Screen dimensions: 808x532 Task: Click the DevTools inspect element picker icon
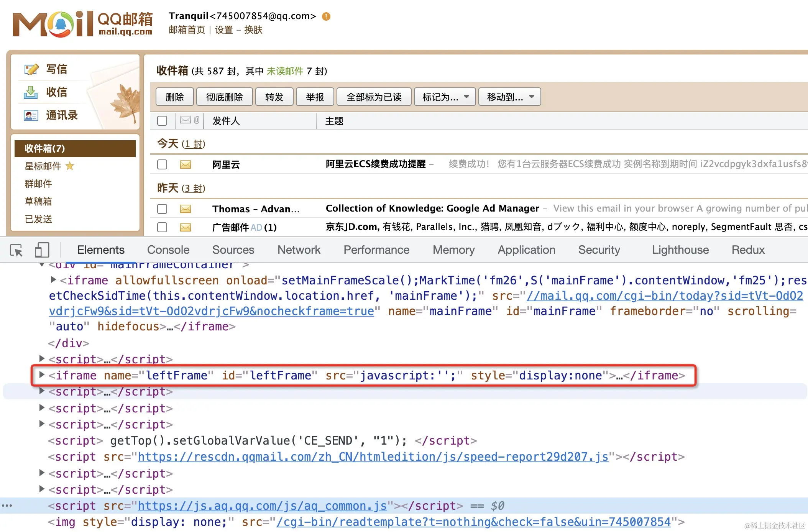pyautogui.click(x=16, y=250)
